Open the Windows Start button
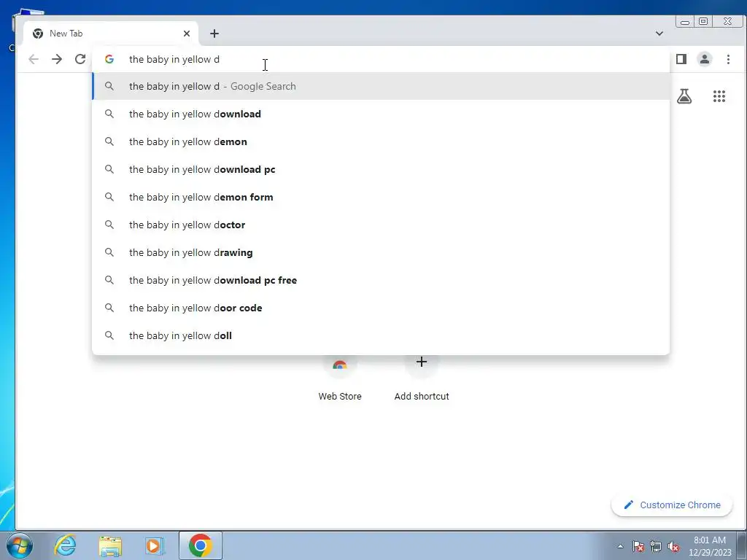 (20, 545)
